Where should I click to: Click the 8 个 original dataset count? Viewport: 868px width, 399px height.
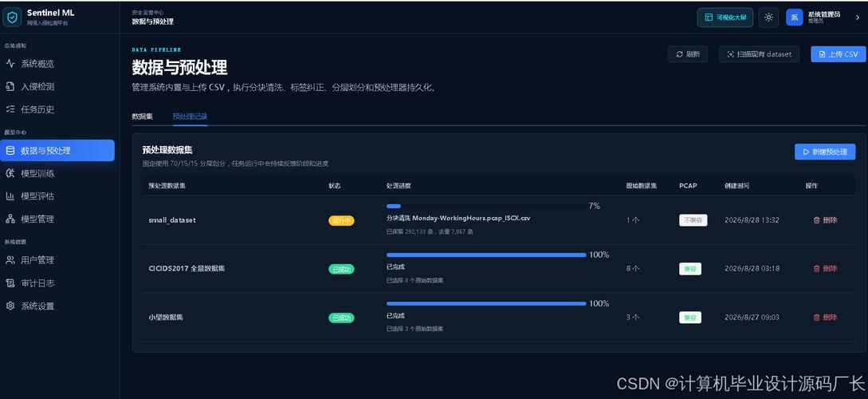(633, 268)
